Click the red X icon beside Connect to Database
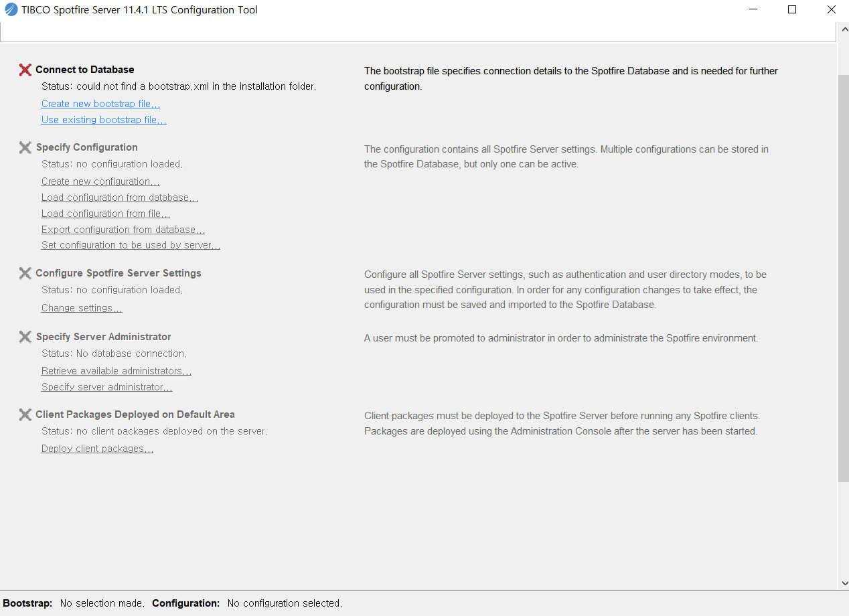The height and width of the screenshot is (616, 849). [25, 70]
